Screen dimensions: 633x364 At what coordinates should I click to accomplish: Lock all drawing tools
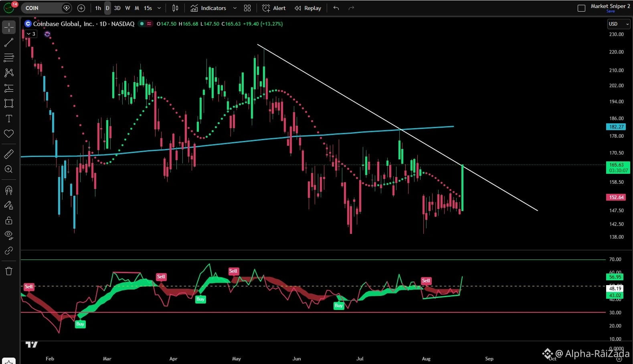(x=9, y=220)
